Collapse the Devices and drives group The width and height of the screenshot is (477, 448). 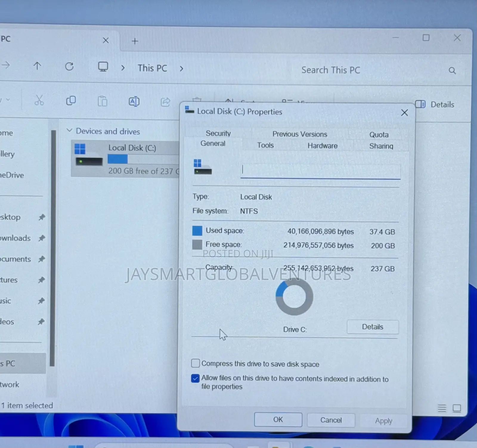pyautogui.click(x=69, y=130)
